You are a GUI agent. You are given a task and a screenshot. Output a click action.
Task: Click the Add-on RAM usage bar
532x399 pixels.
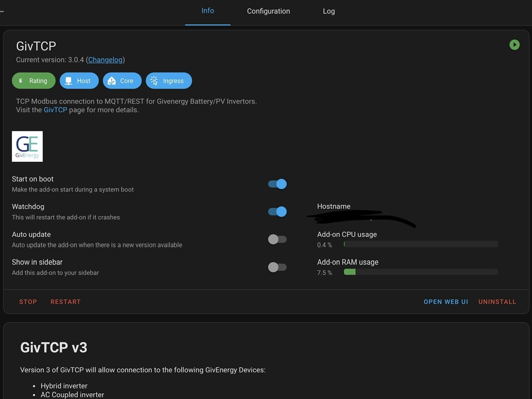[x=421, y=272]
